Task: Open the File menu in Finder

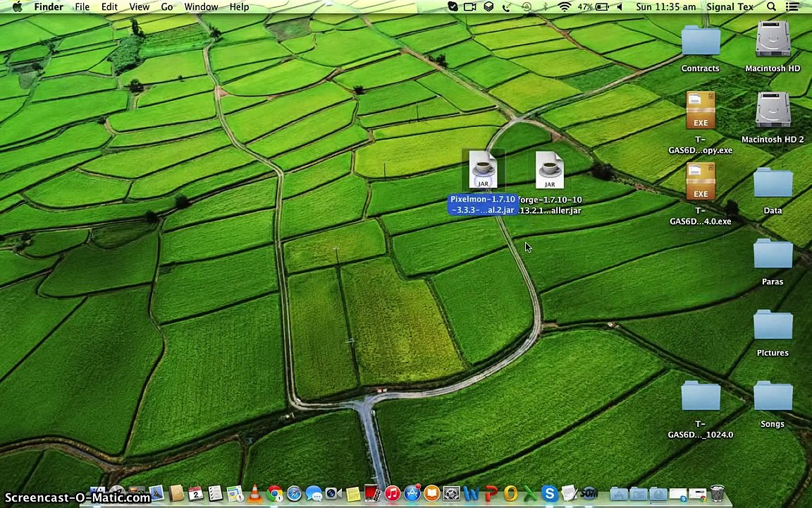Action: coord(82,7)
